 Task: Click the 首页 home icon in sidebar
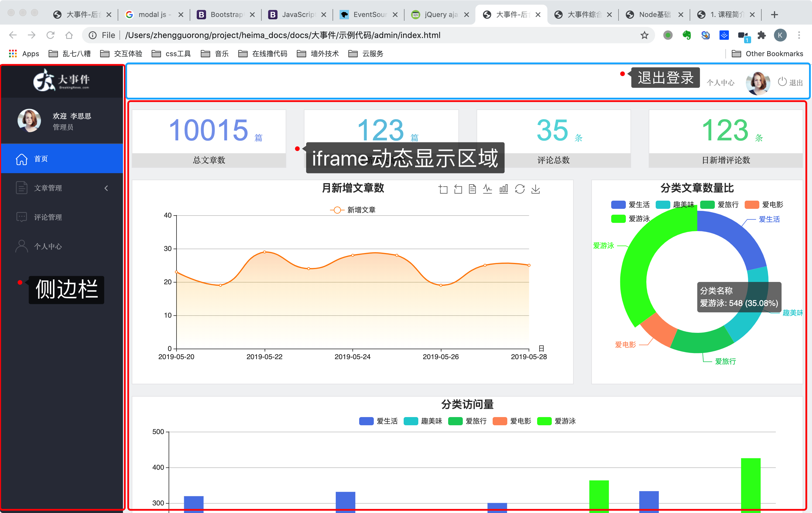tap(22, 159)
